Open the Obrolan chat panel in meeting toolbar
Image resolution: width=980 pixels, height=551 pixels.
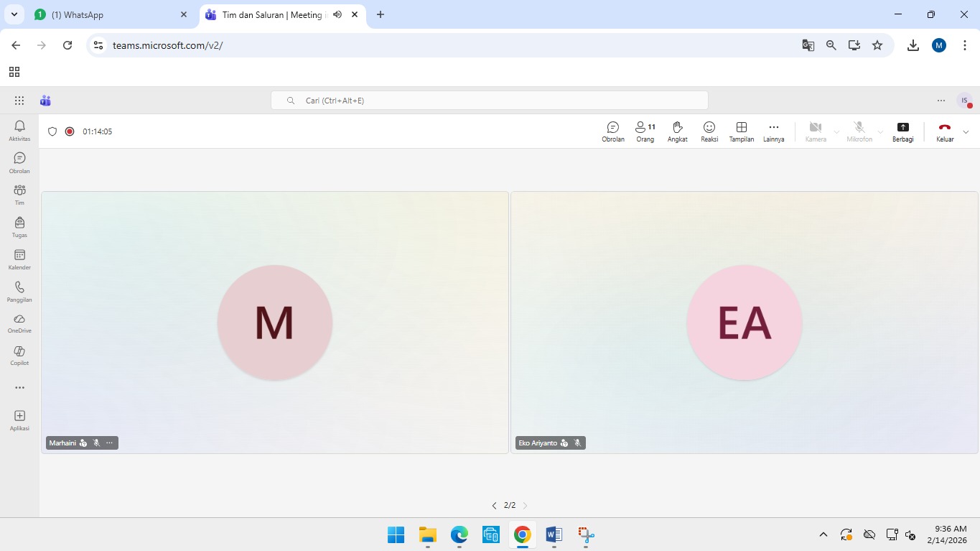612,131
